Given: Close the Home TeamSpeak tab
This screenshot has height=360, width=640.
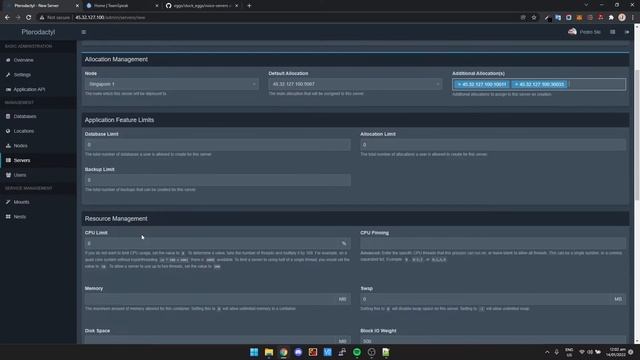Looking at the screenshot, I should coord(157,6).
